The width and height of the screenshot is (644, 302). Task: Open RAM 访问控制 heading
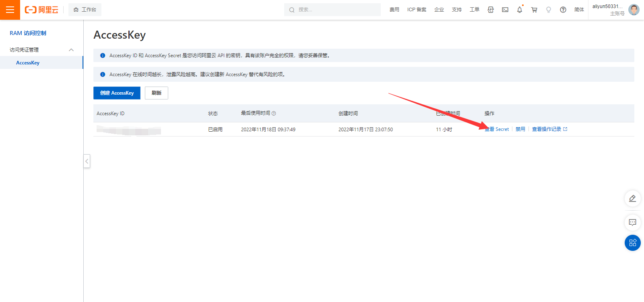pyautogui.click(x=28, y=33)
